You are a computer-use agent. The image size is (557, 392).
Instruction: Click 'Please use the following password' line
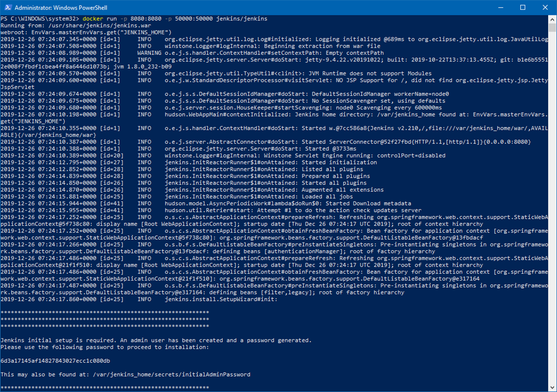tap(105, 347)
